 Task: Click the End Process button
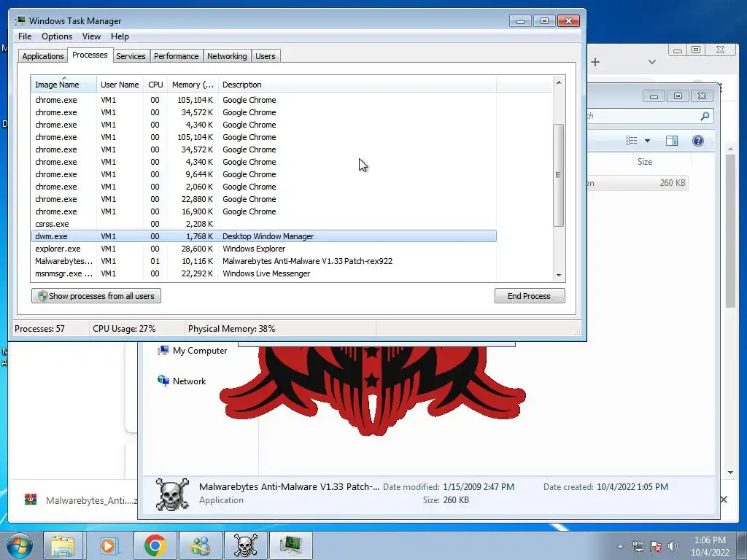530,296
